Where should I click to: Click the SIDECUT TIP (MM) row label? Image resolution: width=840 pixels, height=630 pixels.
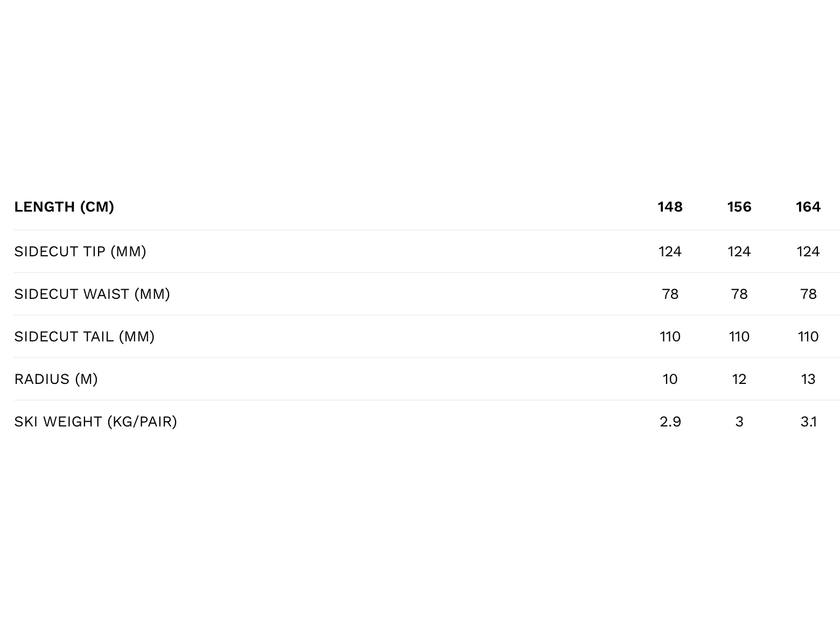[x=80, y=251]
